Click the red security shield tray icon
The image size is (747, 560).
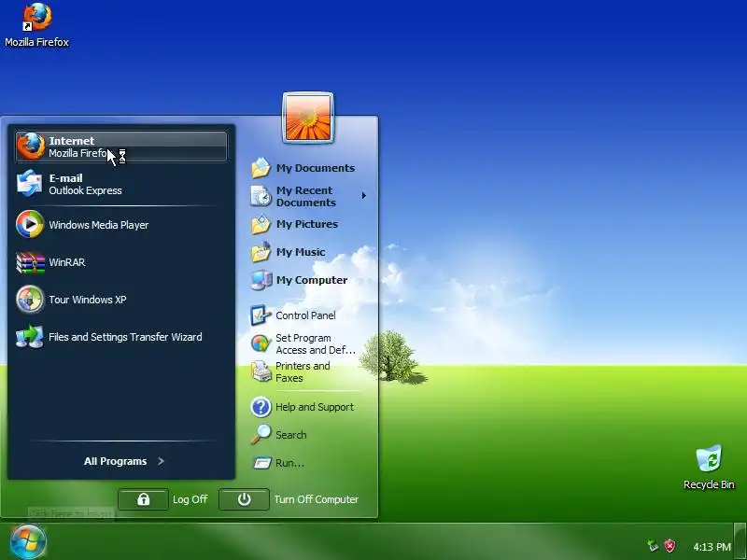coord(669,546)
